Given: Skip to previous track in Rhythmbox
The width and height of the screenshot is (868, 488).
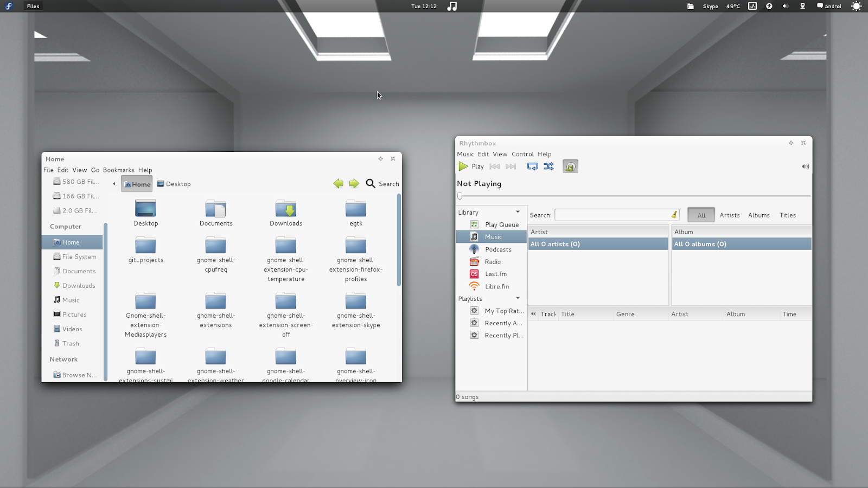Looking at the screenshot, I should [x=494, y=166].
